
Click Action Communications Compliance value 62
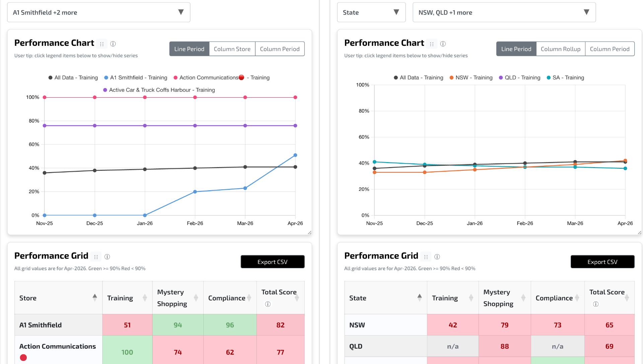(230, 352)
